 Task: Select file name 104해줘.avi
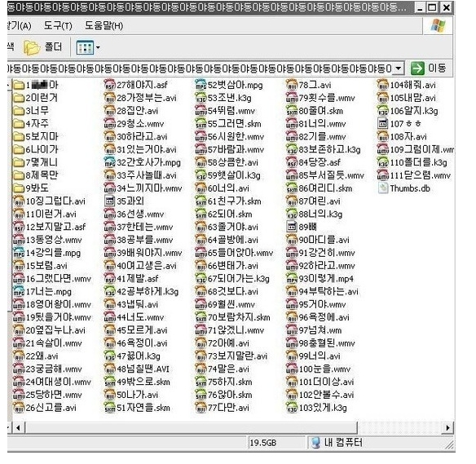[x=413, y=85]
